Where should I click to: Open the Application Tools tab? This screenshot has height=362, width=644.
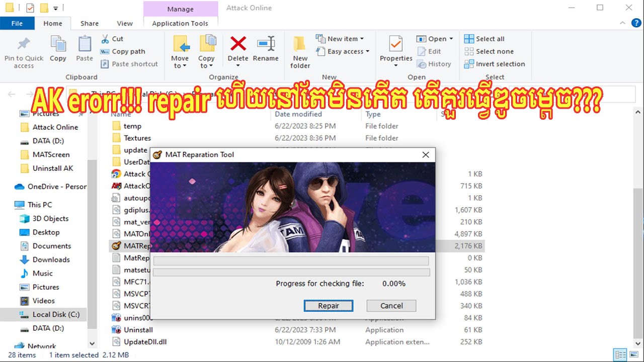[x=180, y=23]
